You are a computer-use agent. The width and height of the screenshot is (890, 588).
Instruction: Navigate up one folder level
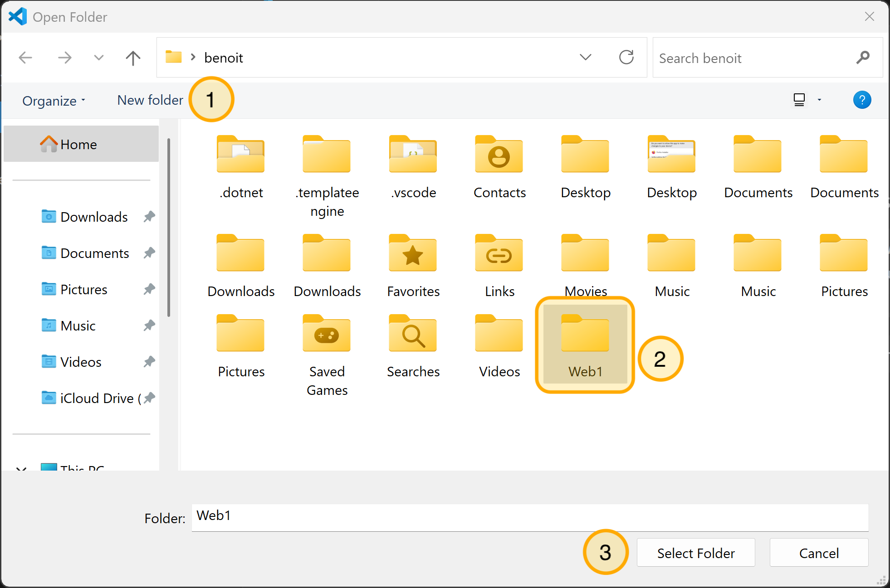pyautogui.click(x=133, y=58)
